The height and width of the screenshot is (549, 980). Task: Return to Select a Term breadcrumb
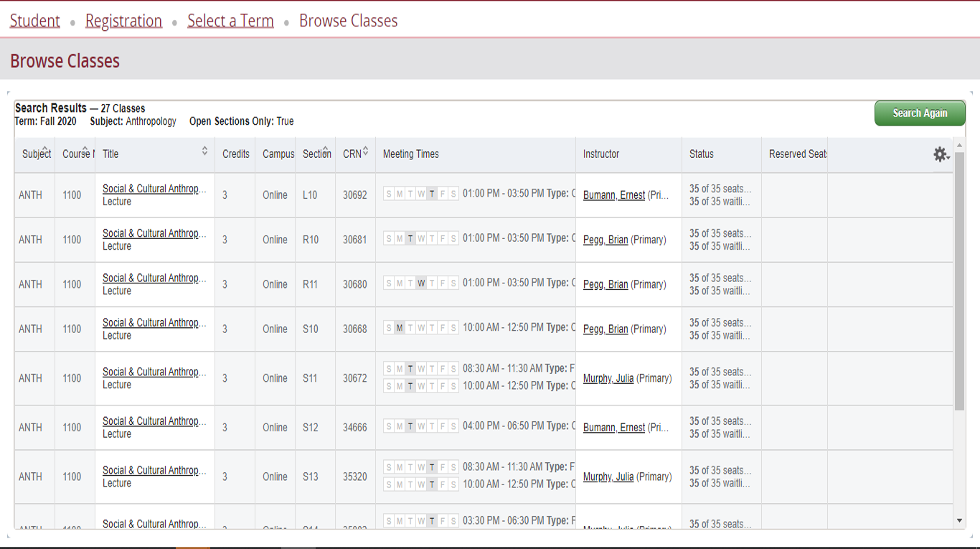230,21
